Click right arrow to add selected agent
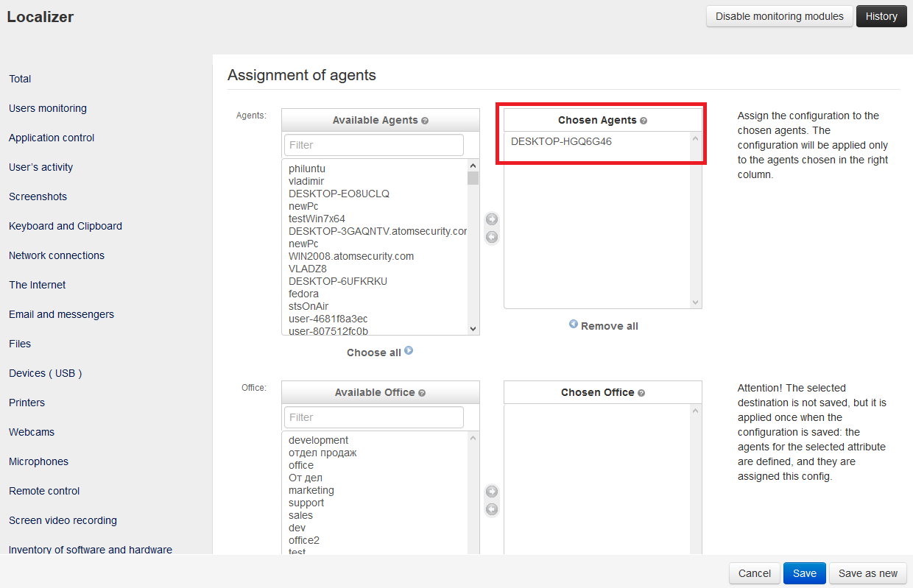The image size is (913, 588). (x=492, y=219)
